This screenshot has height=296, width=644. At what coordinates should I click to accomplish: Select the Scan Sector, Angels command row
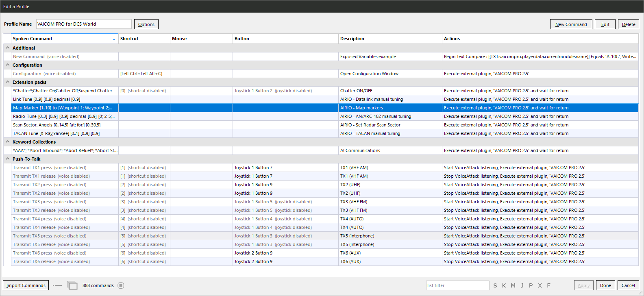click(325, 125)
